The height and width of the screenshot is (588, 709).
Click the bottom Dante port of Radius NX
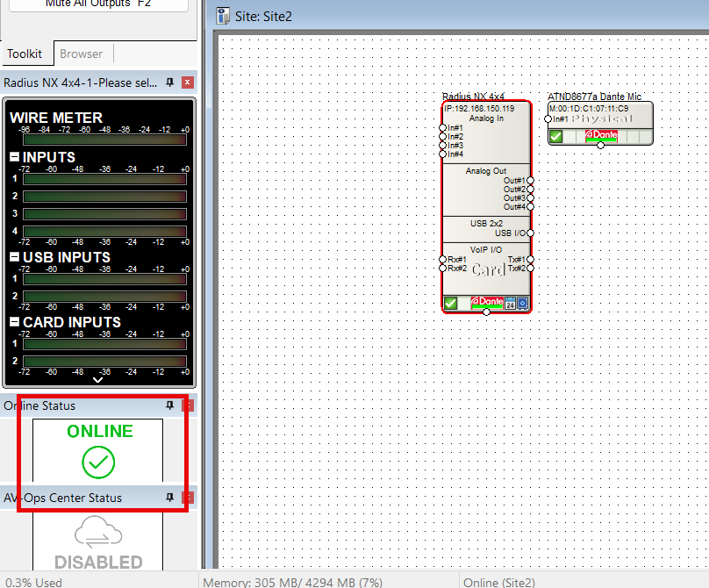tap(486, 312)
